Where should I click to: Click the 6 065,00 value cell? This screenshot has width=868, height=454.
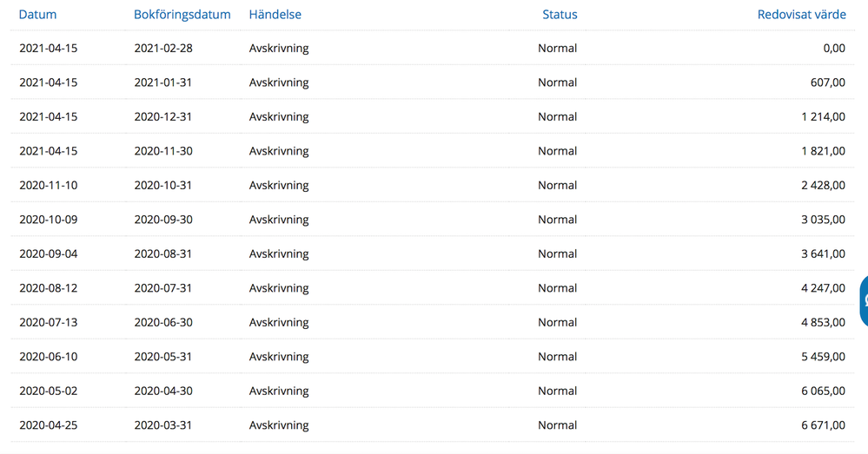pos(823,391)
